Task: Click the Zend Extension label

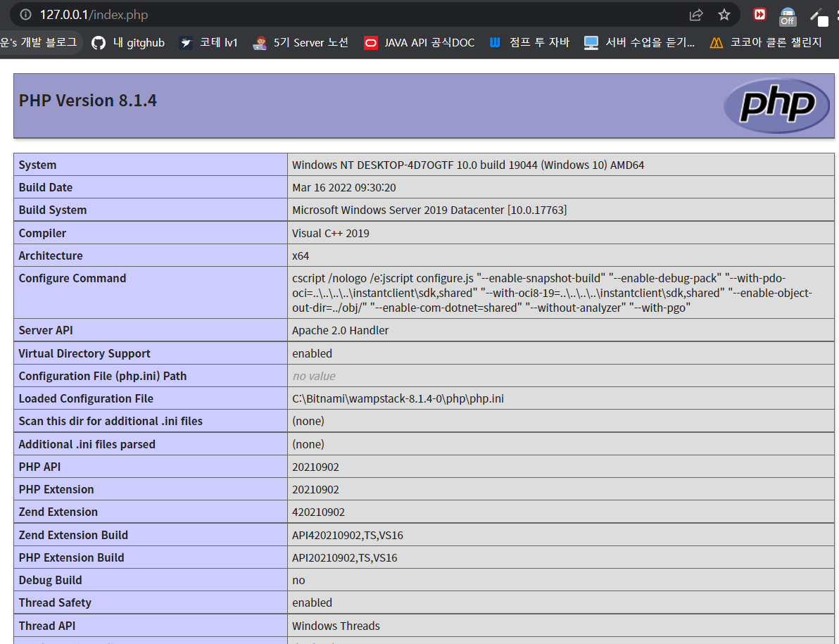Action: pos(58,512)
